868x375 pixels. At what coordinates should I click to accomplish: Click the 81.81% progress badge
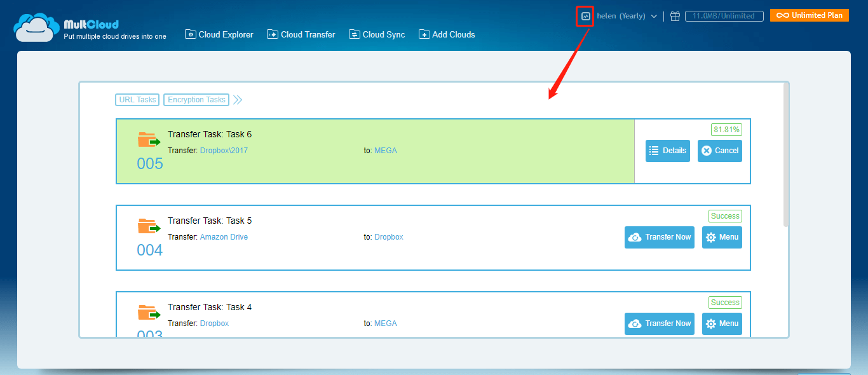726,130
